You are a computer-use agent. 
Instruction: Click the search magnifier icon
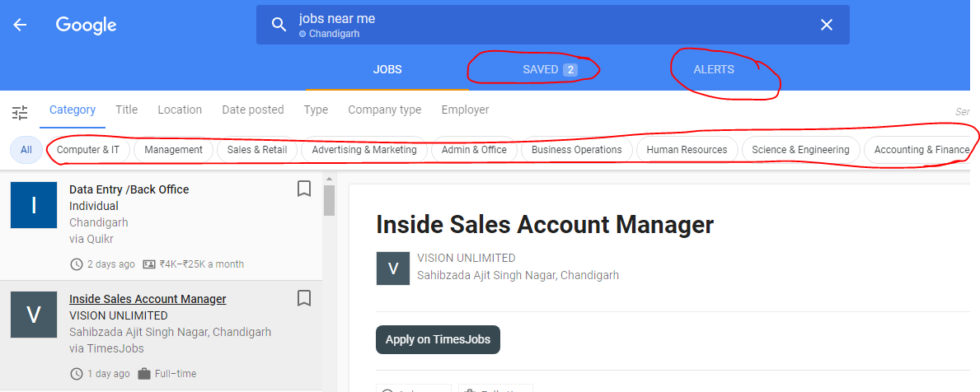point(279,25)
